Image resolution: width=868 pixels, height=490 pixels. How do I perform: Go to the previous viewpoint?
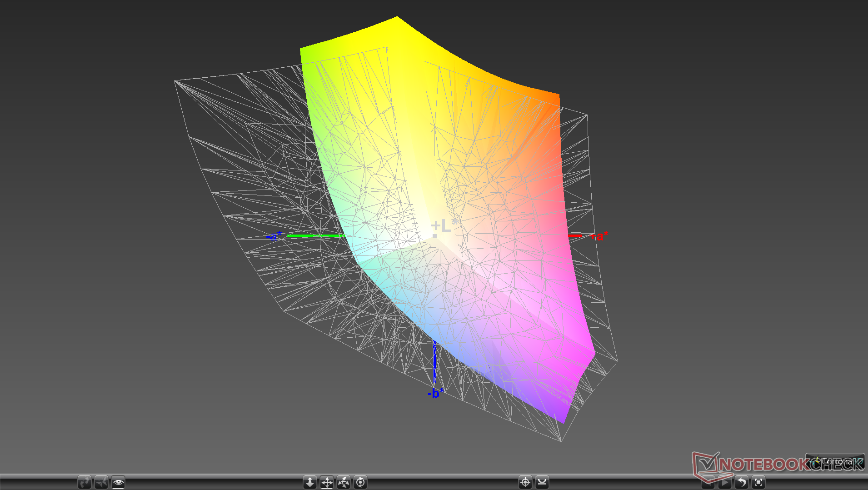tap(708, 482)
